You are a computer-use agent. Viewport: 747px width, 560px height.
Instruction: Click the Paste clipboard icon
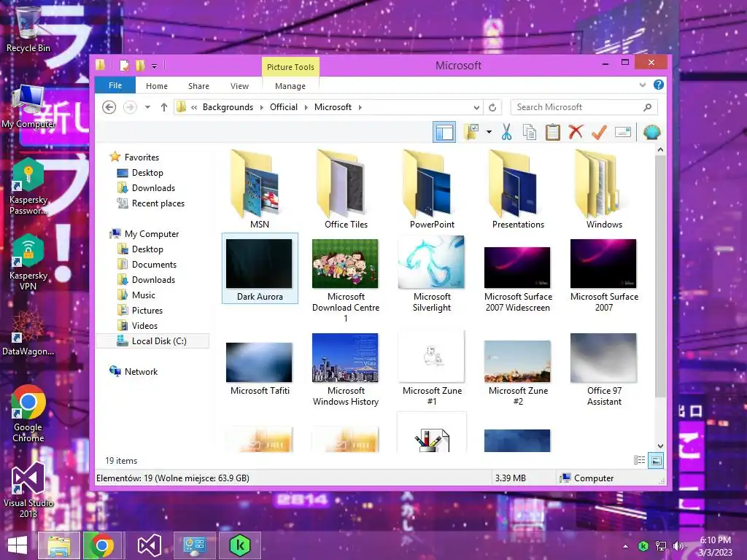click(553, 132)
